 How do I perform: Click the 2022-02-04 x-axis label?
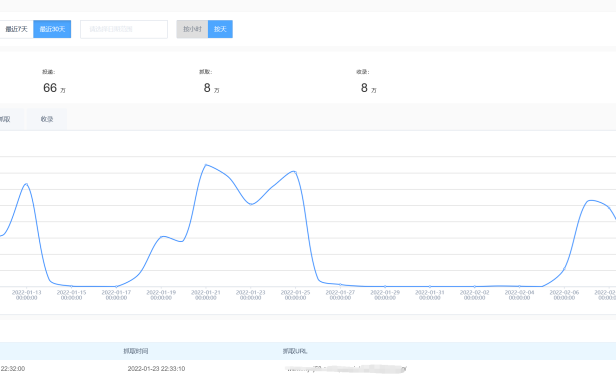[519, 295]
